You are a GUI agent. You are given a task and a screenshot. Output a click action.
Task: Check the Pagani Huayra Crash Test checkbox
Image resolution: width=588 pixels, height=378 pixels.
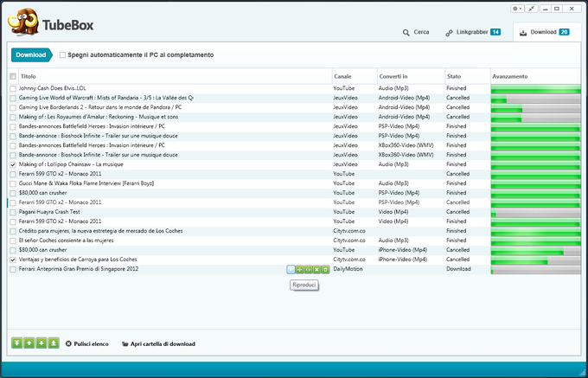(x=13, y=212)
